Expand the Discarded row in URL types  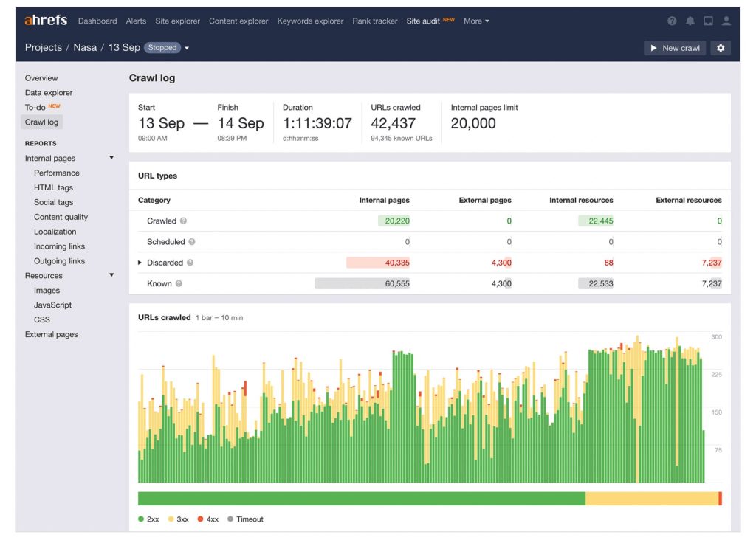coord(140,263)
